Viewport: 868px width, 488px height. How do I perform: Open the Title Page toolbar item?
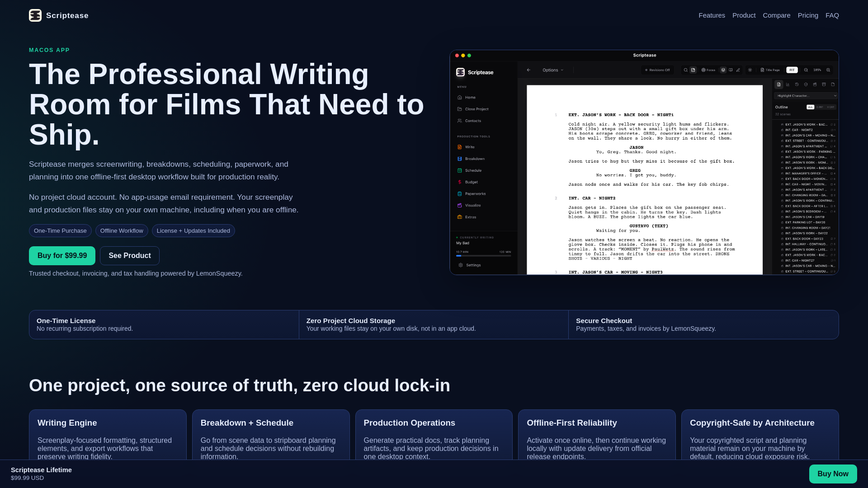770,70
